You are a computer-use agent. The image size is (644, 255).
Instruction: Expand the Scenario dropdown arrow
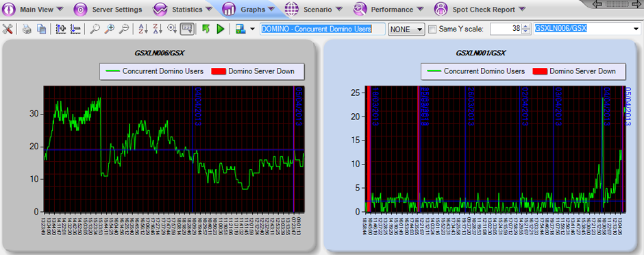pyautogui.click(x=339, y=9)
